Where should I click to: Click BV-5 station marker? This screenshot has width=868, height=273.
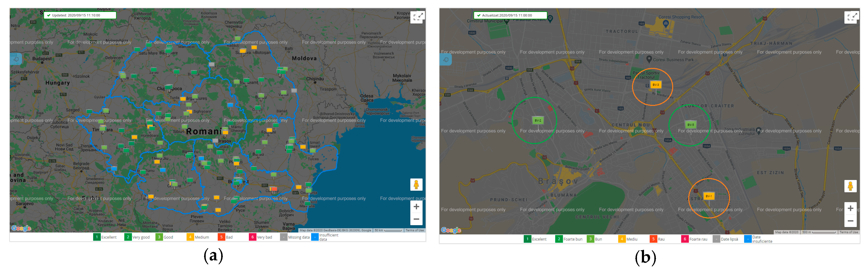[690, 125]
